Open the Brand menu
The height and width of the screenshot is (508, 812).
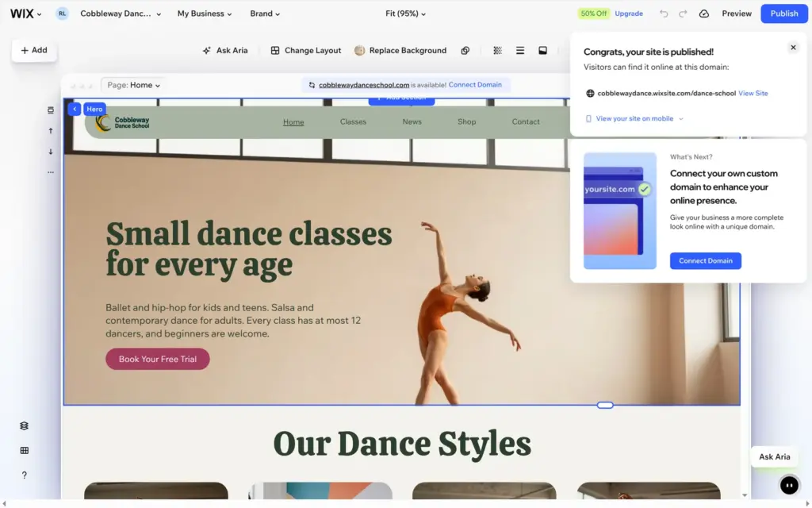point(265,14)
